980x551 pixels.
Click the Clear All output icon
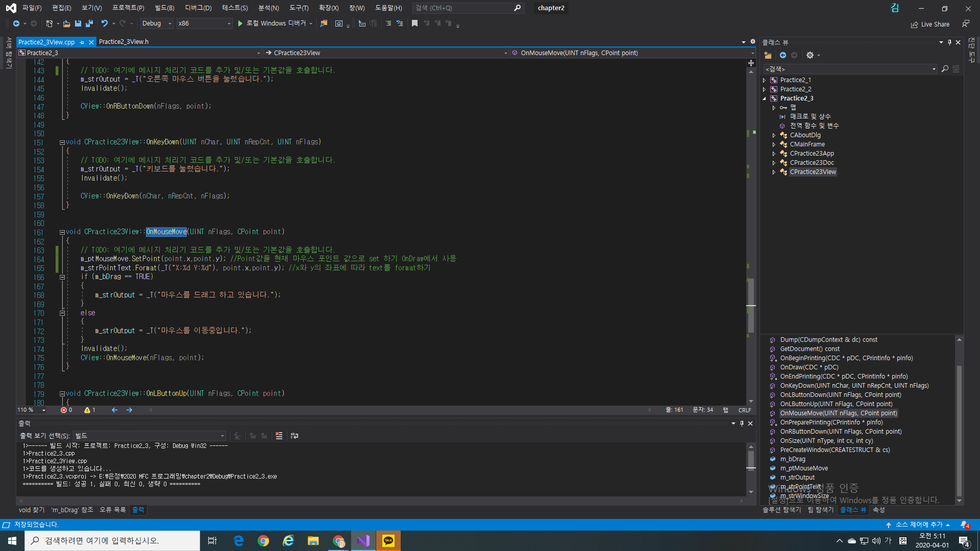[279, 436]
